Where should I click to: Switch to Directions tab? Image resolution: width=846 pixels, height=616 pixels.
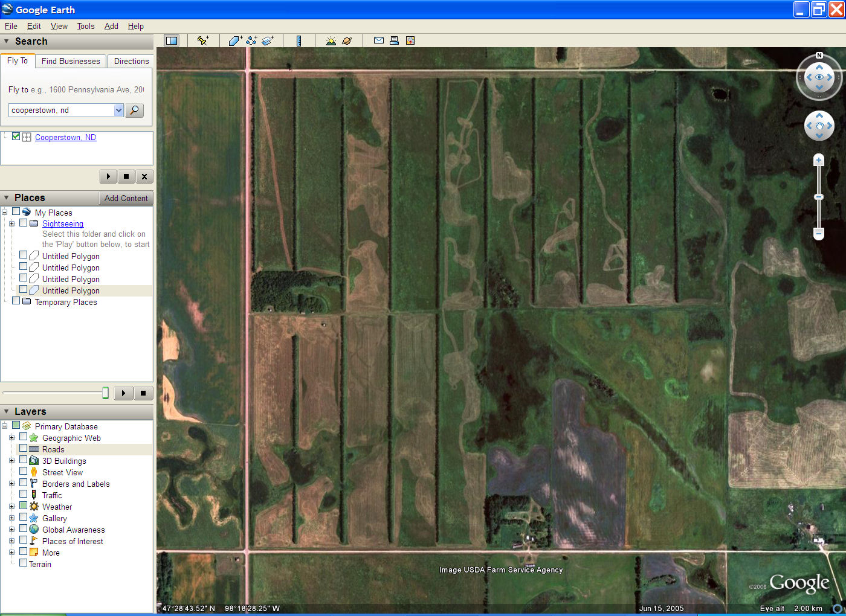click(x=131, y=61)
